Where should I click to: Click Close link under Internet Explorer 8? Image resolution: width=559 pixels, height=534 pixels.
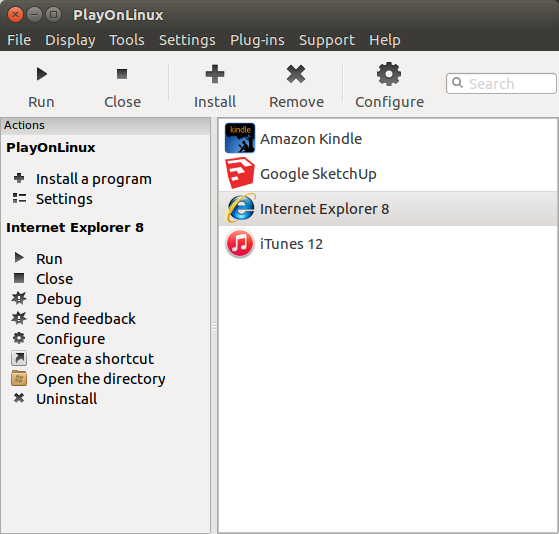coord(55,279)
